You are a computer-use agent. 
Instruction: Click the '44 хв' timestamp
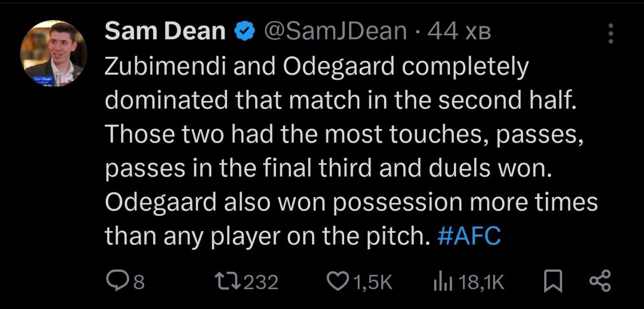[458, 32]
